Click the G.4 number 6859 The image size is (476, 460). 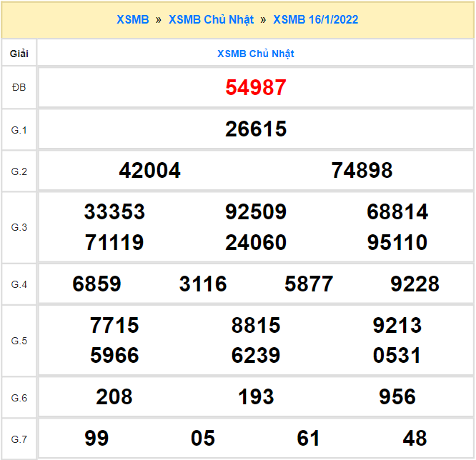96,284
